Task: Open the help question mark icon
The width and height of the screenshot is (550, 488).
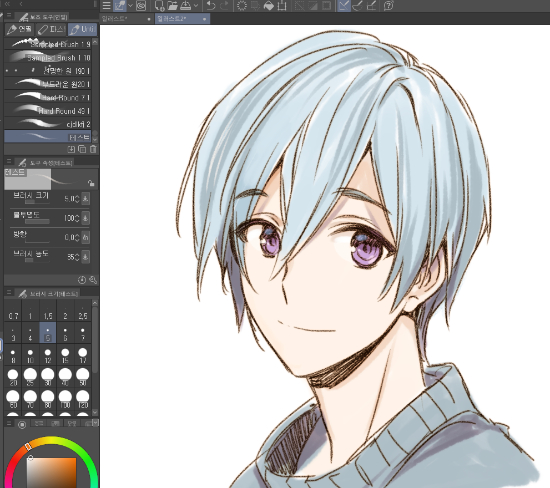Action: point(388,6)
